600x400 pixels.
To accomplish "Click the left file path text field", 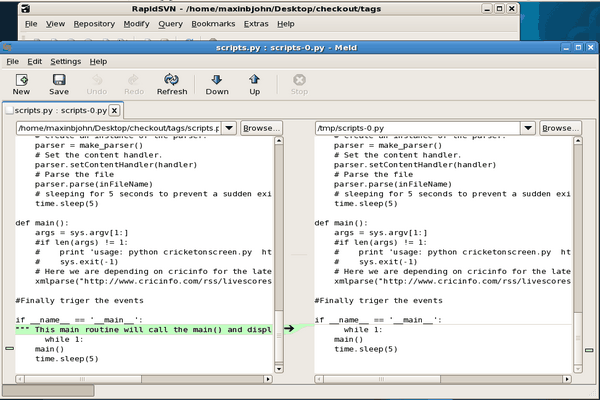I will (x=118, y=128).
